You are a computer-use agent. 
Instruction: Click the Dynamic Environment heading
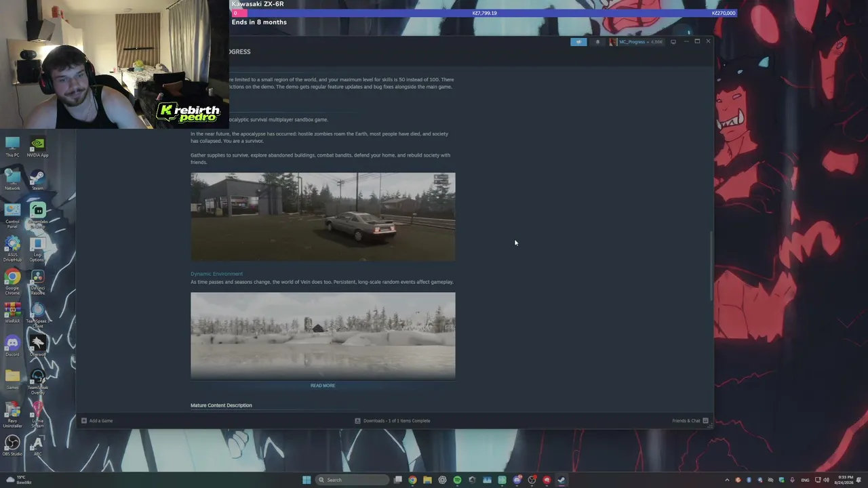pos(216,274)
